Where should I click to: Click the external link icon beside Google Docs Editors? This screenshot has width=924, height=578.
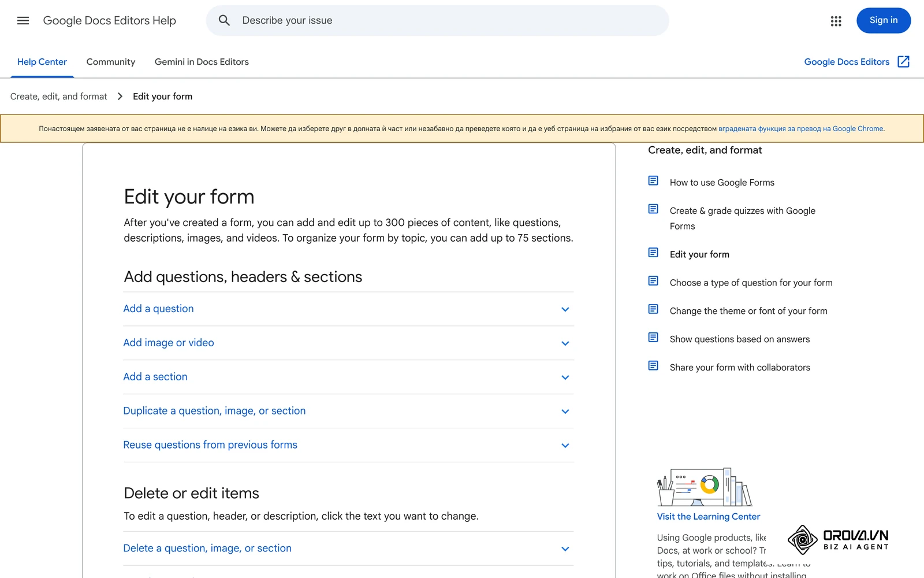coord(903,62)
